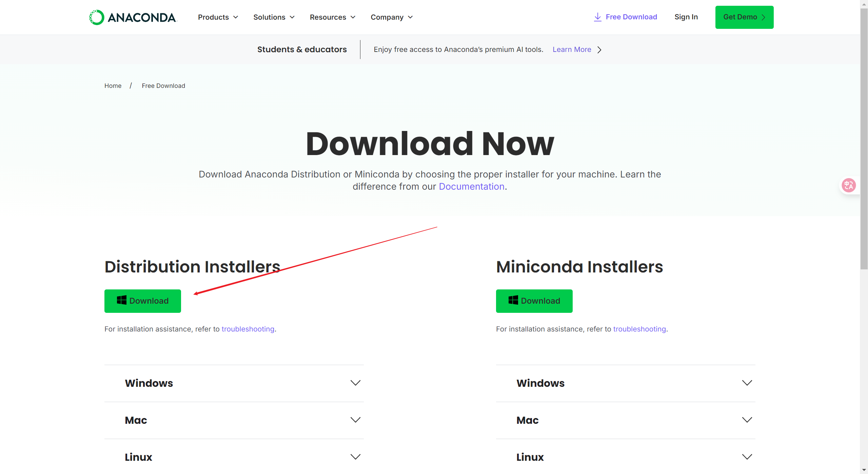The width and height of the screenshot is (868, 474).
Task: Click Windows logo on Miniconda Download button
Action: (513, 300)
